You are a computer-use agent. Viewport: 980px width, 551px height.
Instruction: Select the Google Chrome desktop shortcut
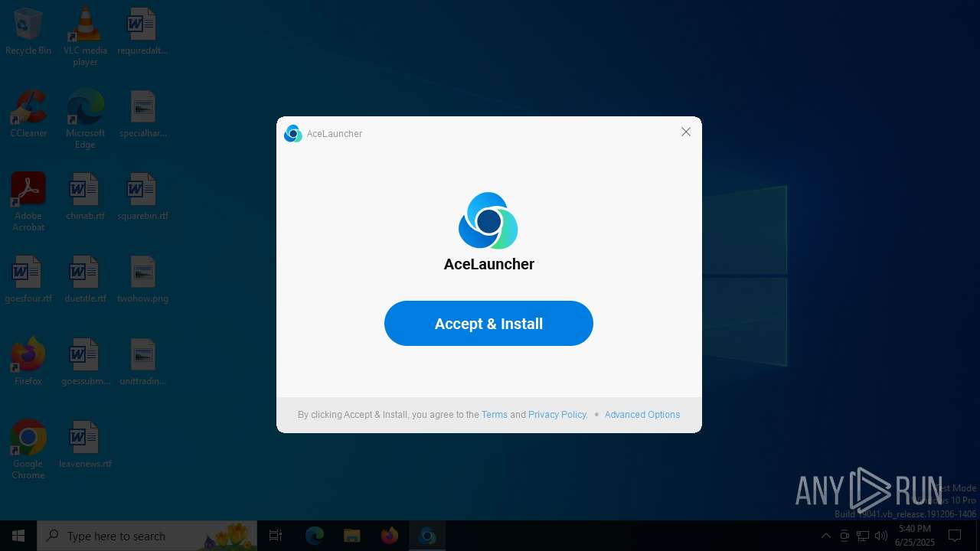[x=28, y=450]
